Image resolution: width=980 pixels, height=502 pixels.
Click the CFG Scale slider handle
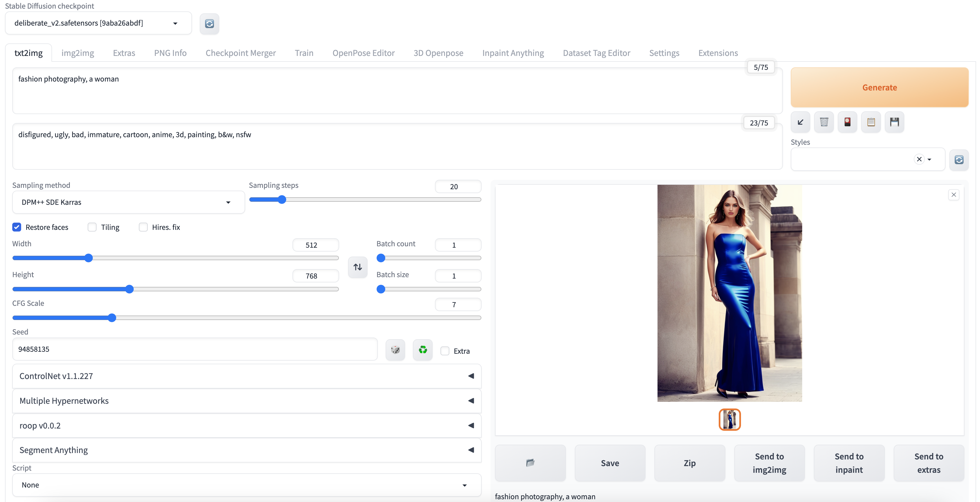(x=112, y=318)
